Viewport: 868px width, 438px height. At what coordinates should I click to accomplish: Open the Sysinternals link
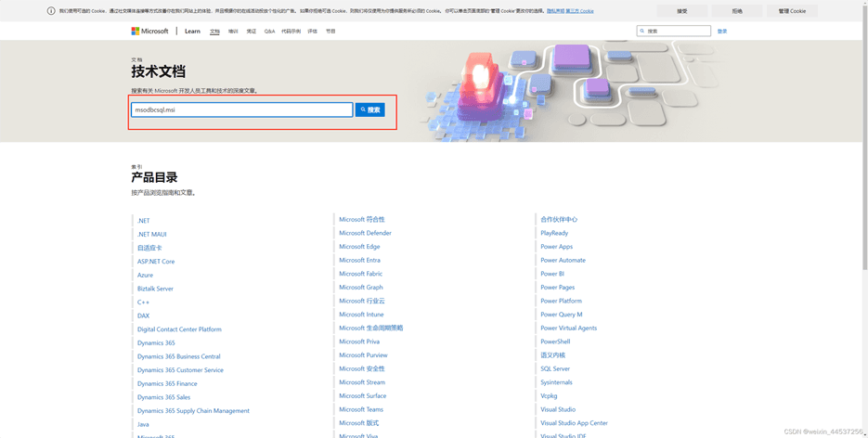(x=556, y=382)
